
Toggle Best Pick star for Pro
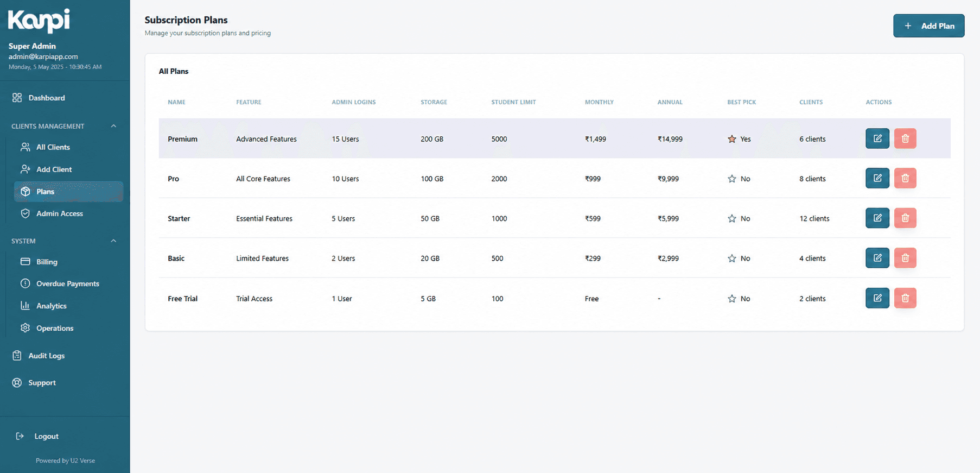(732, 179)
